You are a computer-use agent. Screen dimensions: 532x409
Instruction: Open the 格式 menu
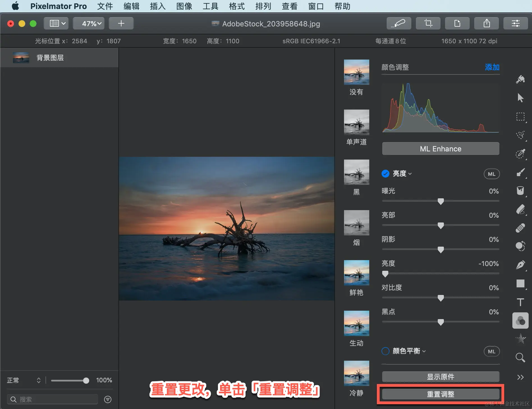(237, 6)
